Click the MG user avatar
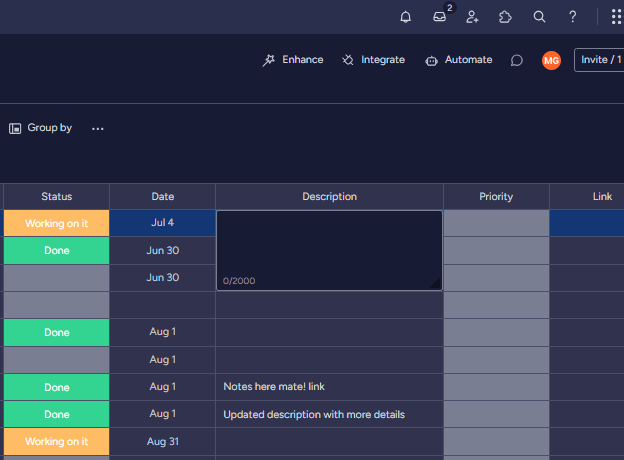The height and width of the screenshot is (460, 624). click(x=551, y=60)
